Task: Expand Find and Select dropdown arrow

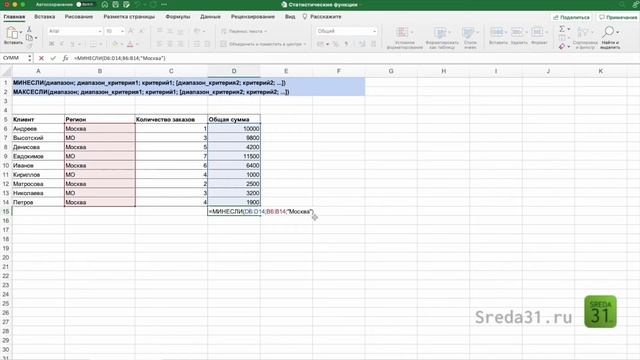Action: pos(618,32)
